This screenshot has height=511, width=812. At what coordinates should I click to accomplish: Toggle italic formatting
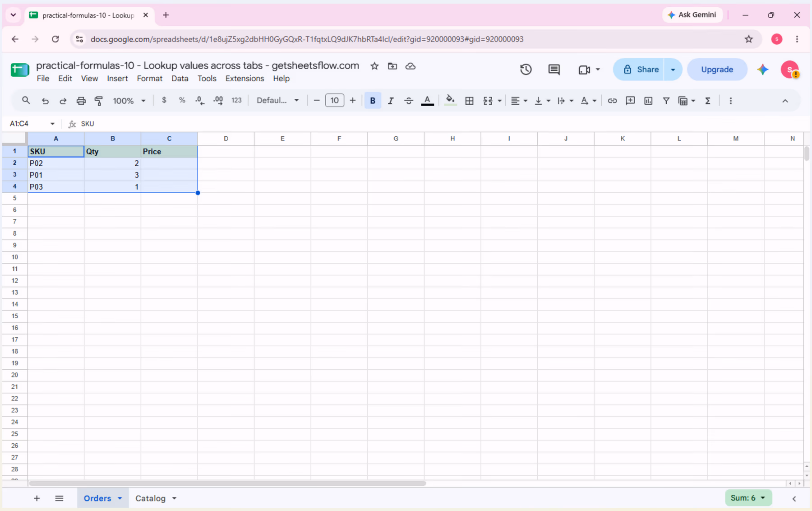coord(391,101)
